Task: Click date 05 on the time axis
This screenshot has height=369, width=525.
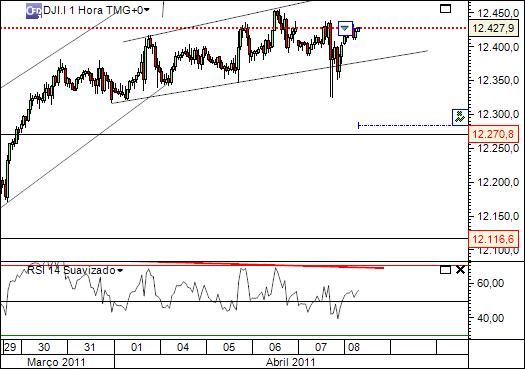Action: click(x=229, y=347)
